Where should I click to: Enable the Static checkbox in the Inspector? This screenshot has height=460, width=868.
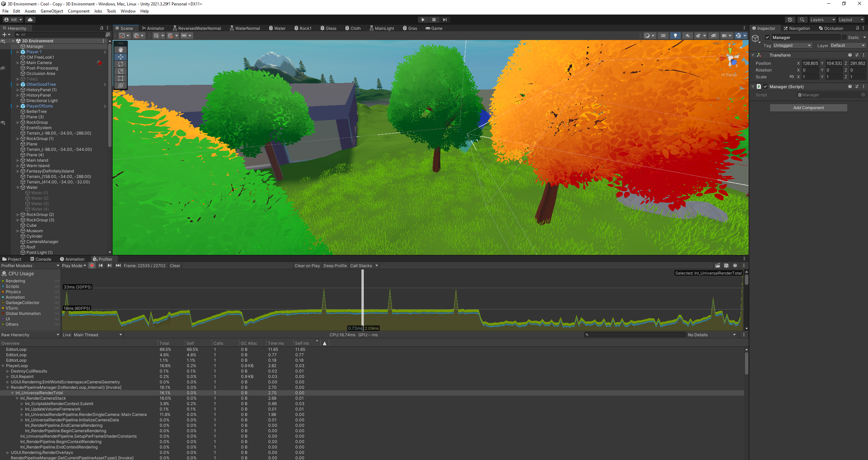pyautogui.click(x=845, y=37)
